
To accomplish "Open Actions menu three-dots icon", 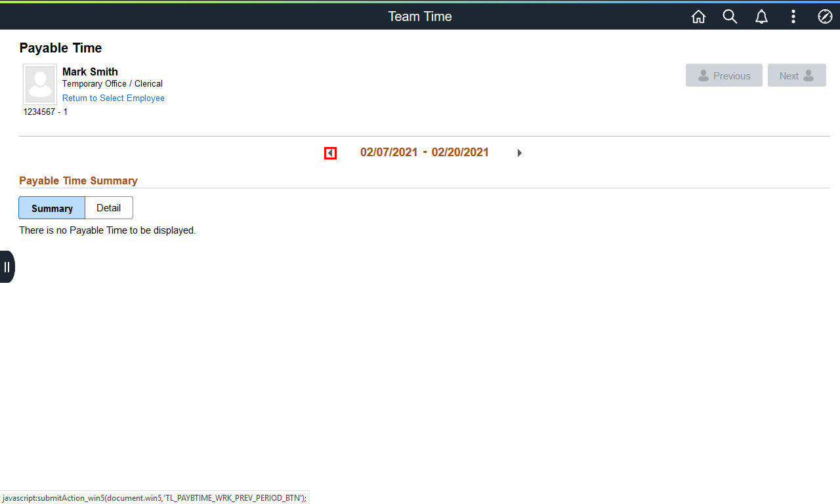I will coord(793,17).
